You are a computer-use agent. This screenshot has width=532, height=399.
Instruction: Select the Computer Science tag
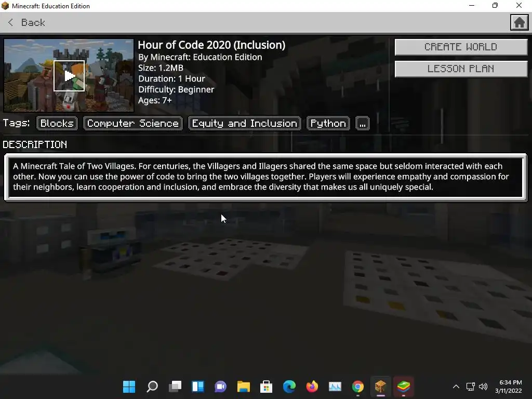[x=133, y=123]
